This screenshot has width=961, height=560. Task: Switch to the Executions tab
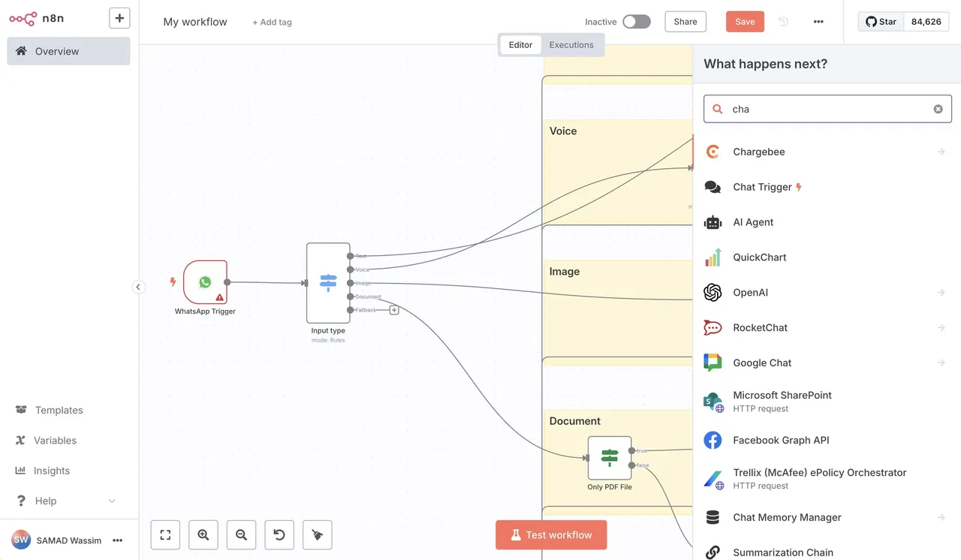(571, 45)
